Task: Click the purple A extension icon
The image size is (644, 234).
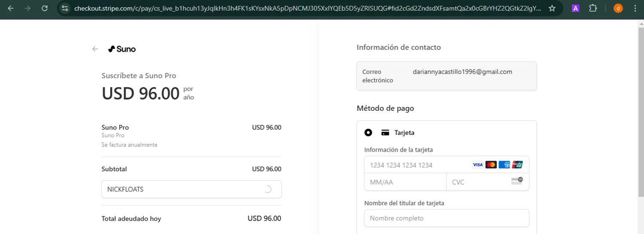Action: (x=576, y=8)
